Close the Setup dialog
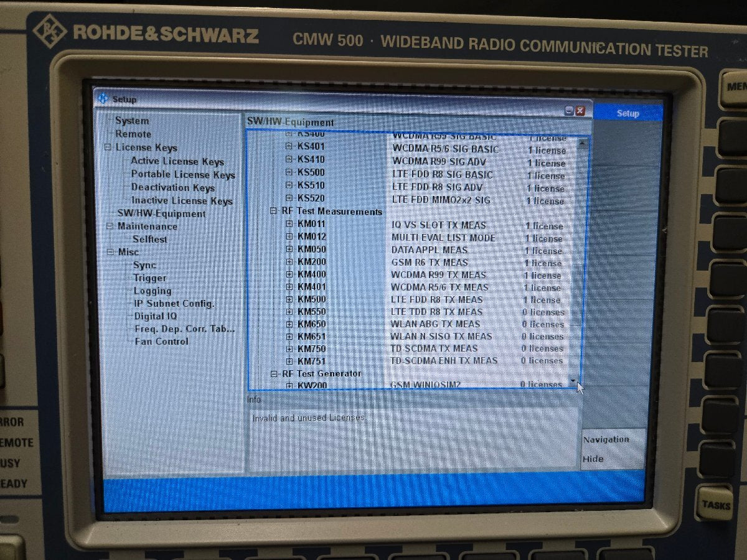 [x=580, y=110]
